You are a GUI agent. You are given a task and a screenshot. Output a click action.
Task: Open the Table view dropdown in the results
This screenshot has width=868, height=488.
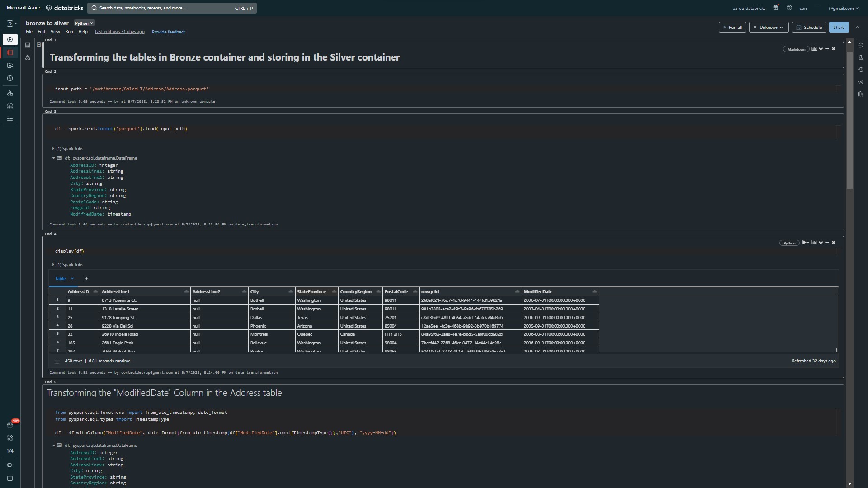(x=64, y=278)
